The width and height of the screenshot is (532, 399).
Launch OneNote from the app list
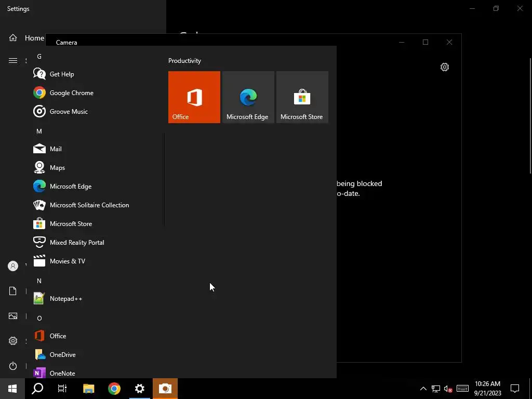[x=95, y=373]
